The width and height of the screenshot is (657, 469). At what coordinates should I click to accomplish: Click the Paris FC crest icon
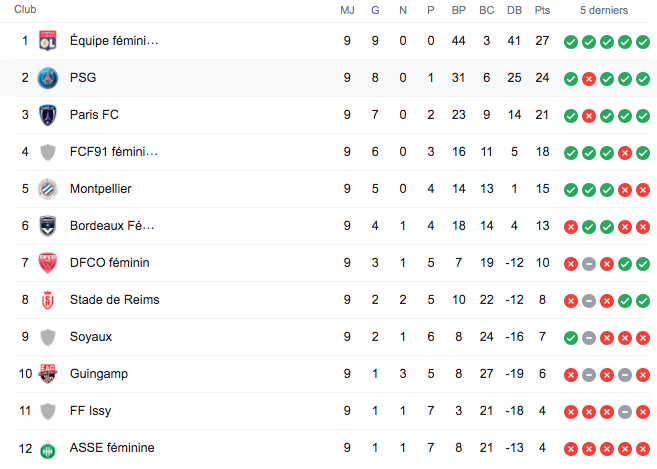47,115
